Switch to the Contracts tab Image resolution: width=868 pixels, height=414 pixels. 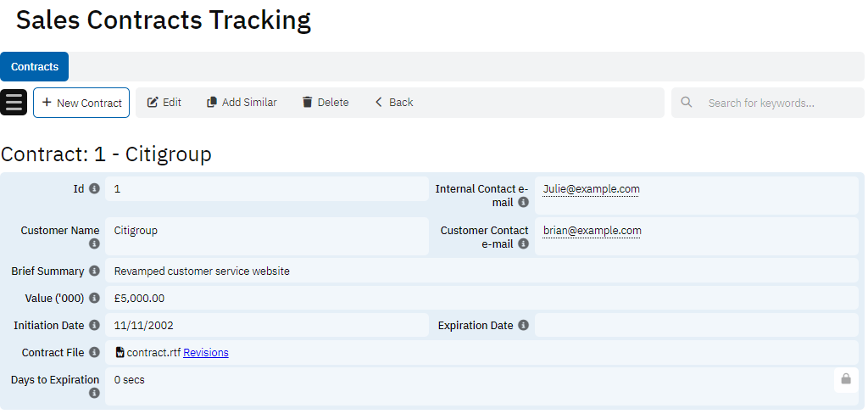pos(35,66)
